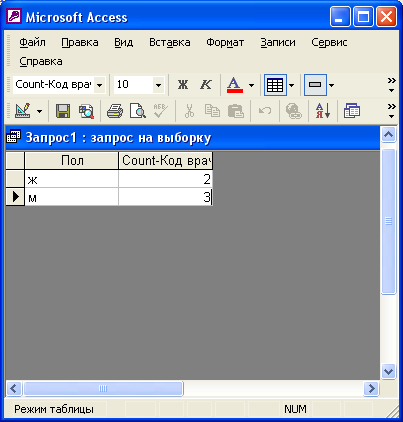Click the insert hyperlink icon
403x422 pixels.
294,111
